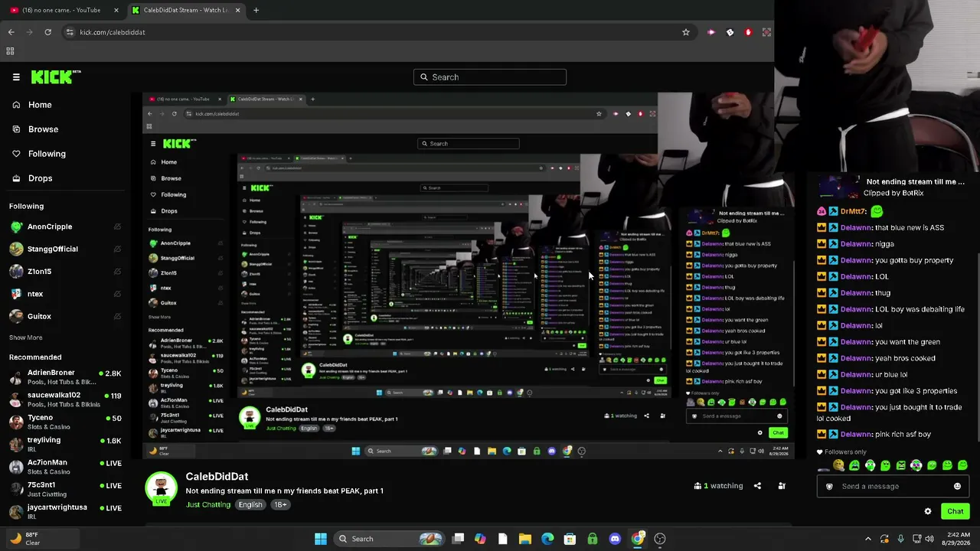Reload the page
980x551 pixels.
[48, 32]
